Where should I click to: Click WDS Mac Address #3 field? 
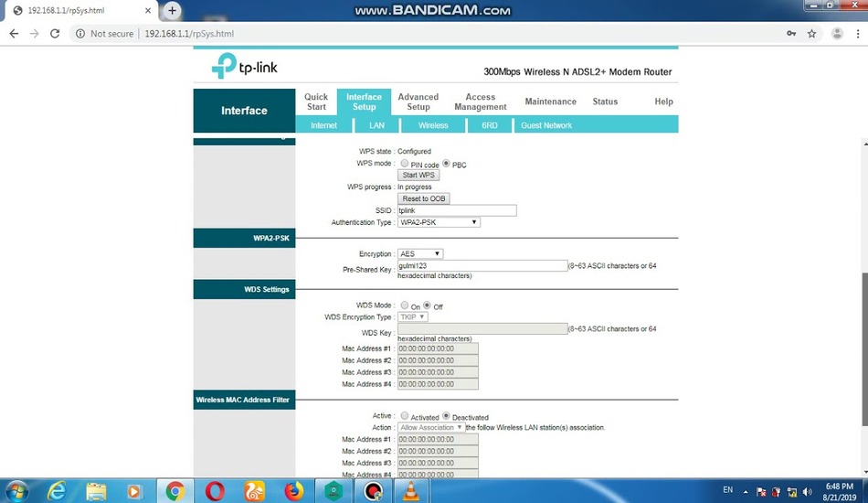pyautogui.click(x=438, y=372)
